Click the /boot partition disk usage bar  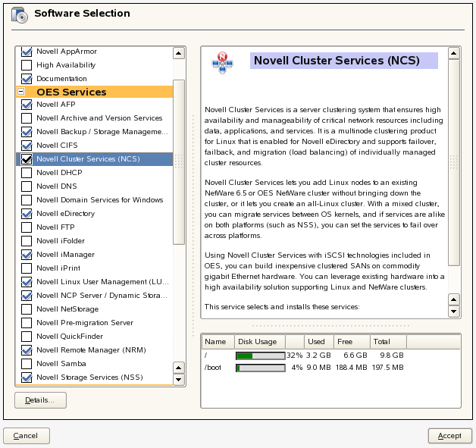(261, 368)
